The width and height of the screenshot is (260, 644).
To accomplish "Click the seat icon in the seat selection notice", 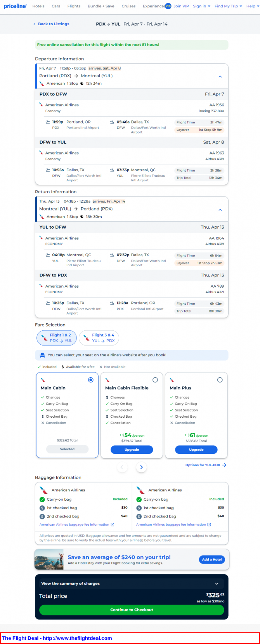I will (42, 355).
